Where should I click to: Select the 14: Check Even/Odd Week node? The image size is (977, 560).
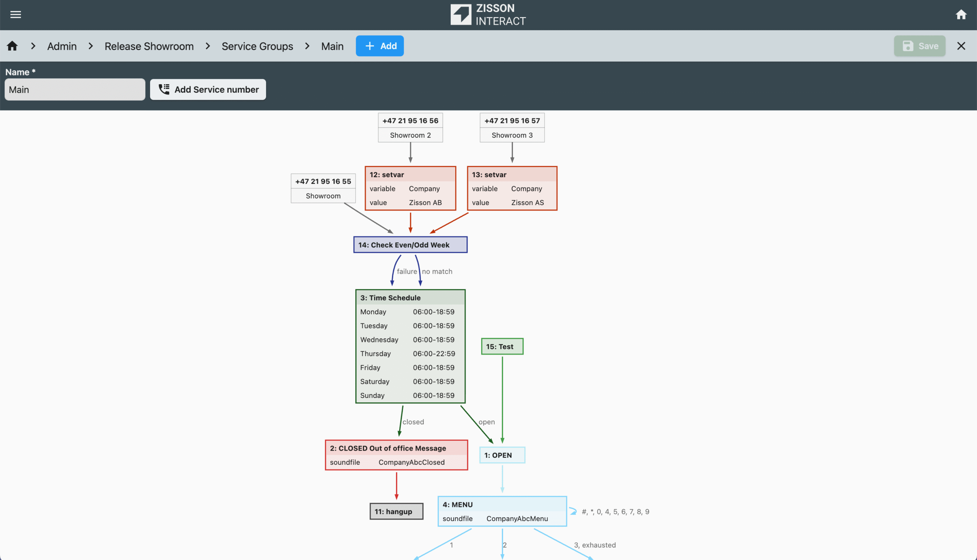[x=410, y=245]
